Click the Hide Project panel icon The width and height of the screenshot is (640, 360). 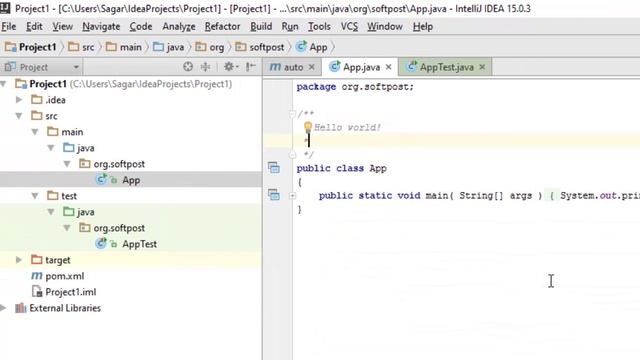(x=251, y=67)
